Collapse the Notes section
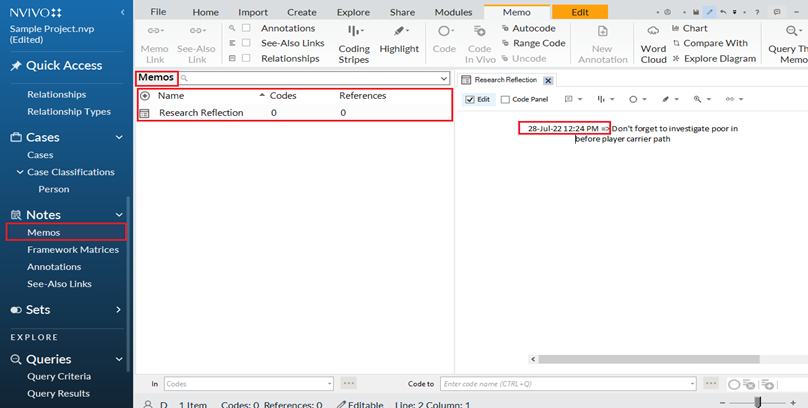The image size is (808, 408). (119, 215)
